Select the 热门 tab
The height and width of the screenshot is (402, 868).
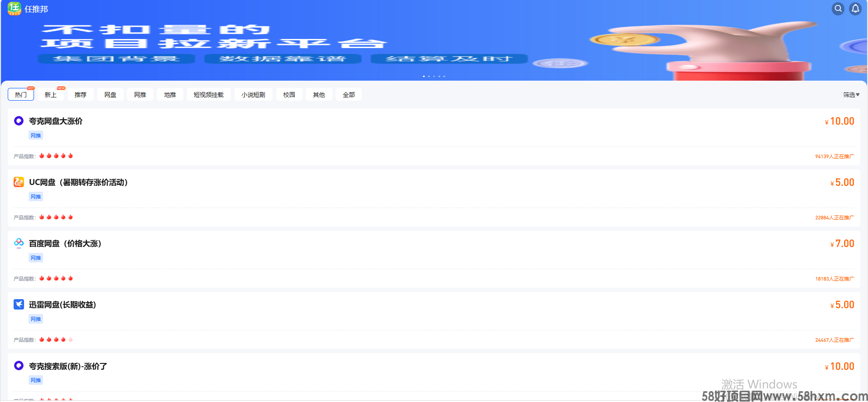(x=21, y=95)
